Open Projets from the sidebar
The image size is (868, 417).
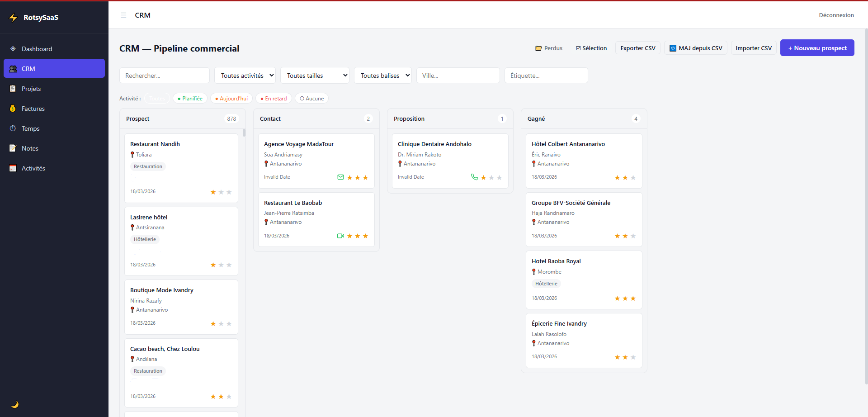[x=31, y=89]
